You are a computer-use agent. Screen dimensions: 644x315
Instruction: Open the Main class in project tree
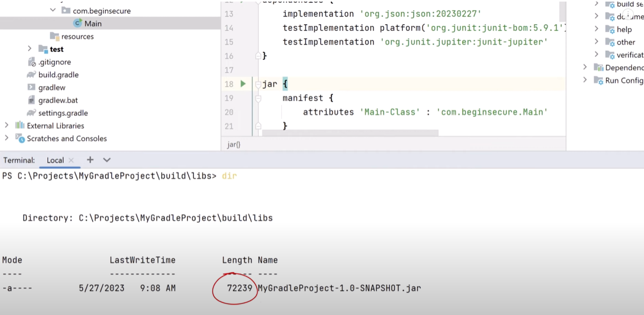(x=93, y=23)
